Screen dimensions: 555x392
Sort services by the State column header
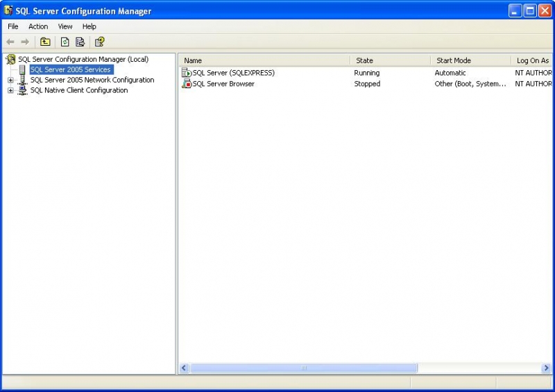pyautogui.click(x=390, y=60)
